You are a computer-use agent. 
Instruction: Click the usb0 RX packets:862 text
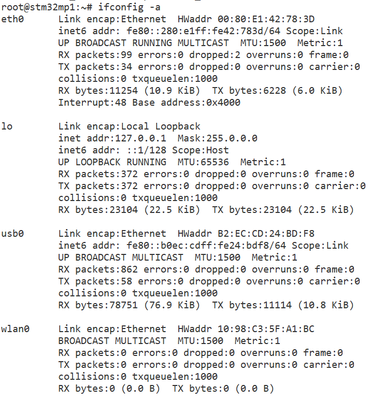click(x=98, y=269)
